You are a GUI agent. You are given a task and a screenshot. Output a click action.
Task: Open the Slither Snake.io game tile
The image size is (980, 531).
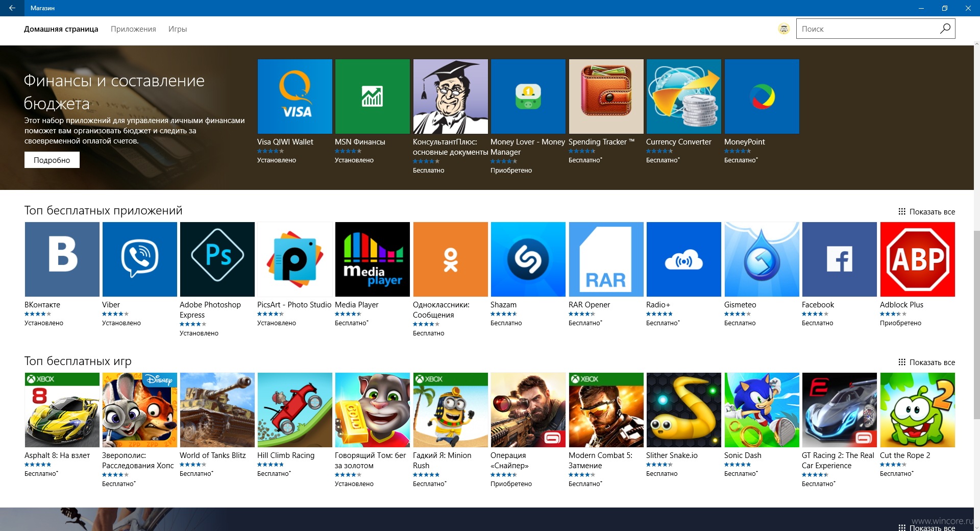(x=684, y=410)
